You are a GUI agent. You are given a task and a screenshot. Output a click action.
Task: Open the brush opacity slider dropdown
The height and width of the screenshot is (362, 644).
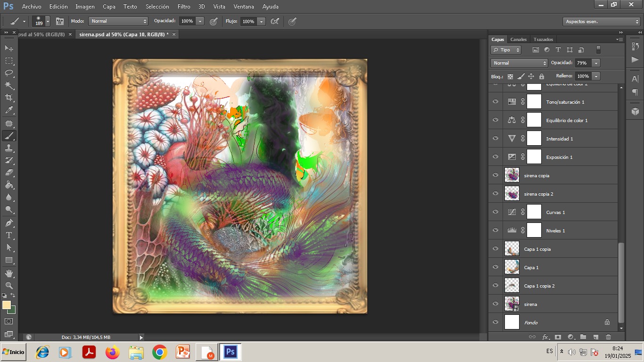[200, 21]
